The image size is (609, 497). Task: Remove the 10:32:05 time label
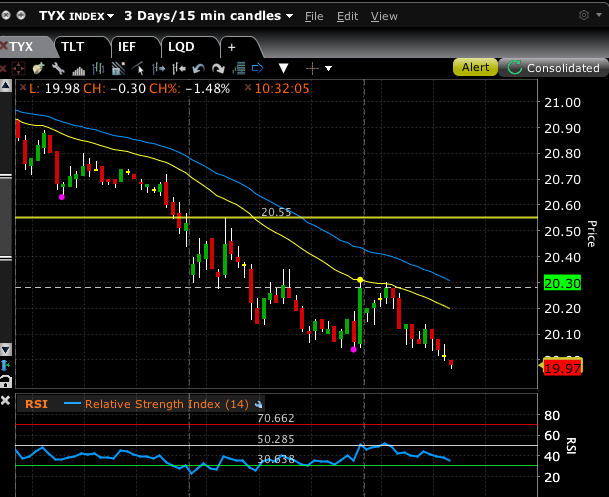[248, 87]
